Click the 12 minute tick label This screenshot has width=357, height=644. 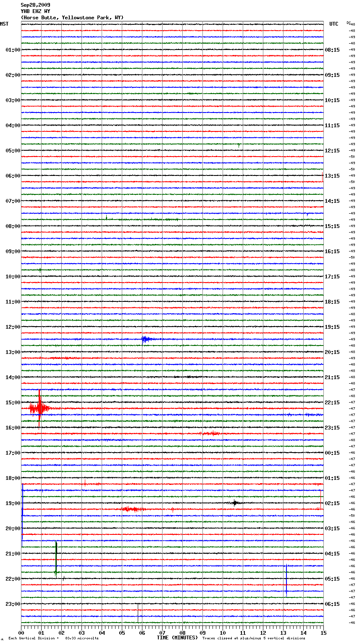coord(263,633)
